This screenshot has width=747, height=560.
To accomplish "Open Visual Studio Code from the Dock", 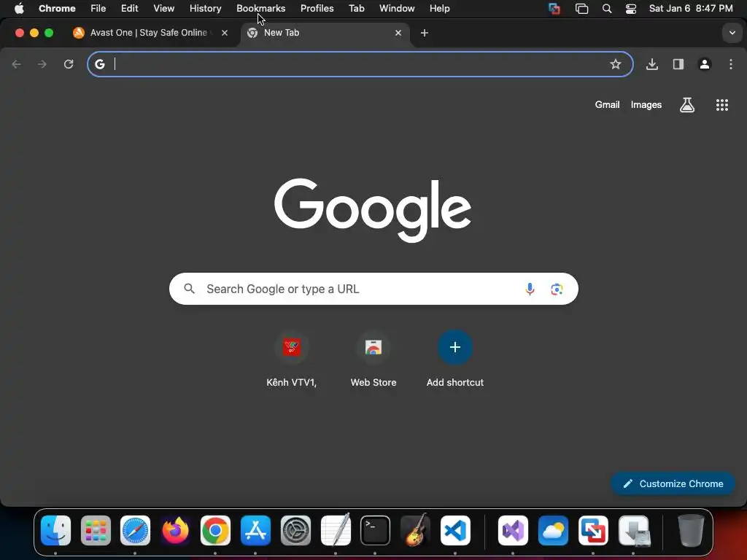I will click(455, 531).
